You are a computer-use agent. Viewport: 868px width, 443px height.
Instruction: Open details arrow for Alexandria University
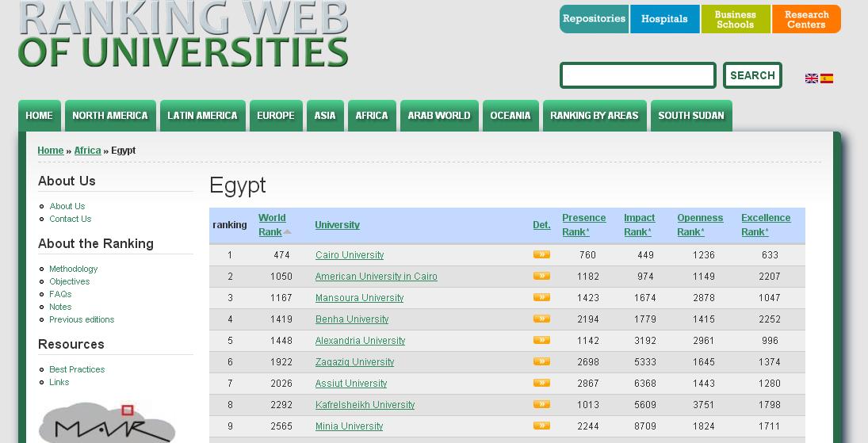[541, 340]
